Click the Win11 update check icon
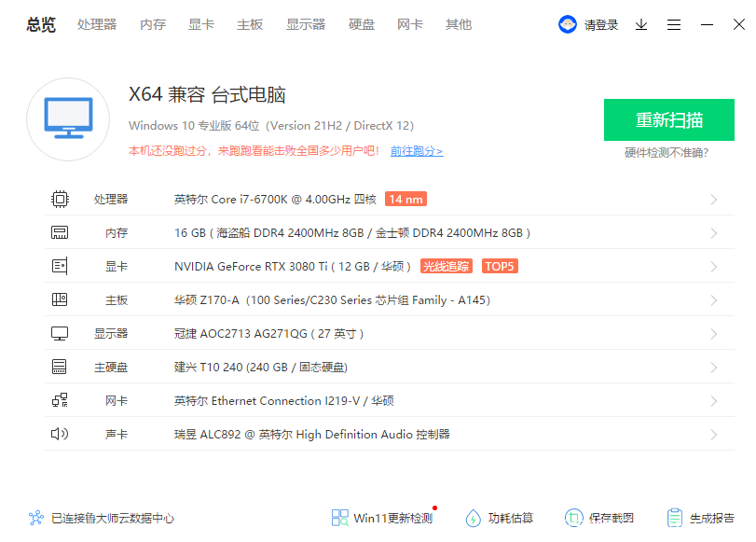 (x=340, y=518)
